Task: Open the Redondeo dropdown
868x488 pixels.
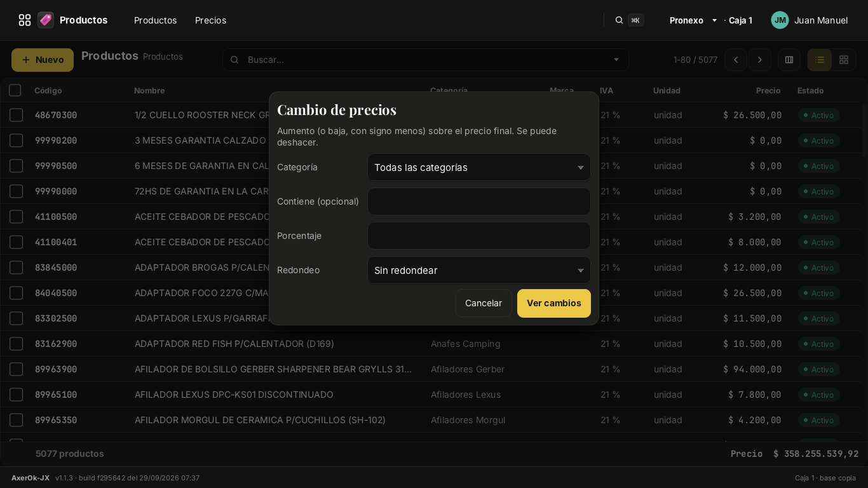Action: pyautogui.click(x=479, y=270)
